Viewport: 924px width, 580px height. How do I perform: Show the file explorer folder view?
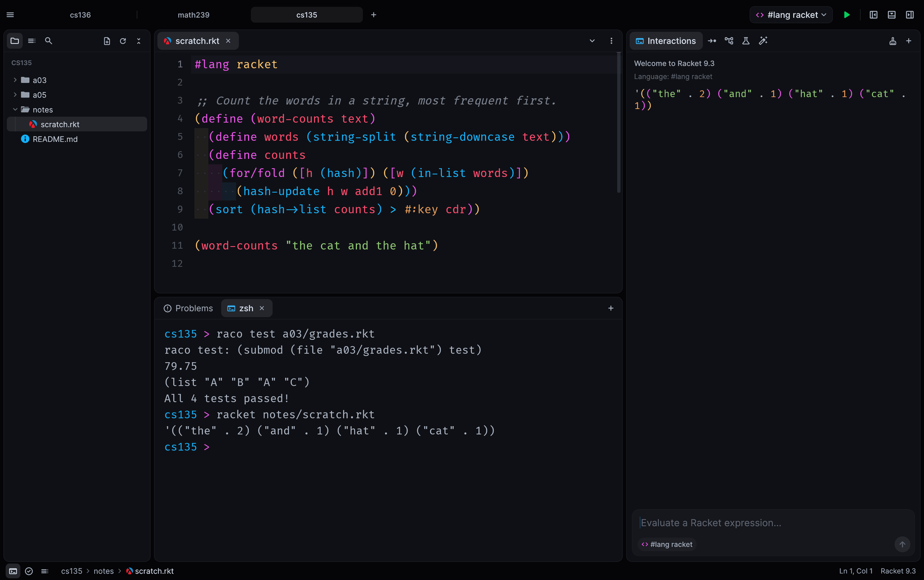15,41
